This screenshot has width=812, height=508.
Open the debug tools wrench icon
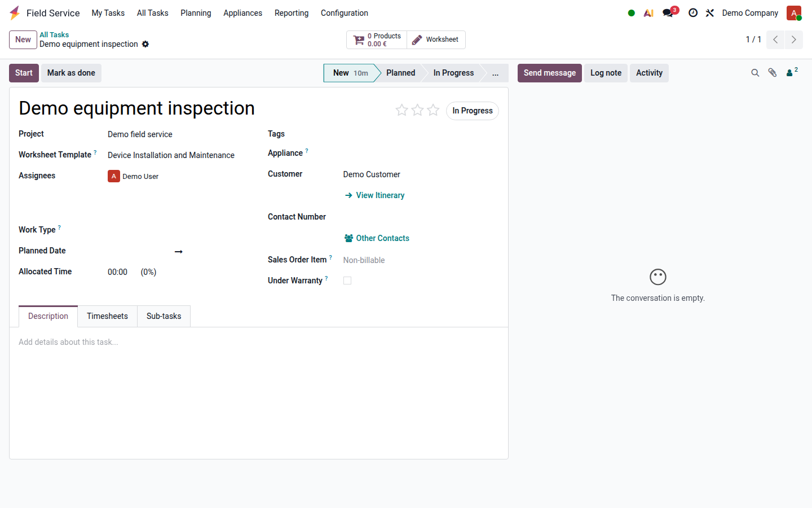(x=710, y=13)
